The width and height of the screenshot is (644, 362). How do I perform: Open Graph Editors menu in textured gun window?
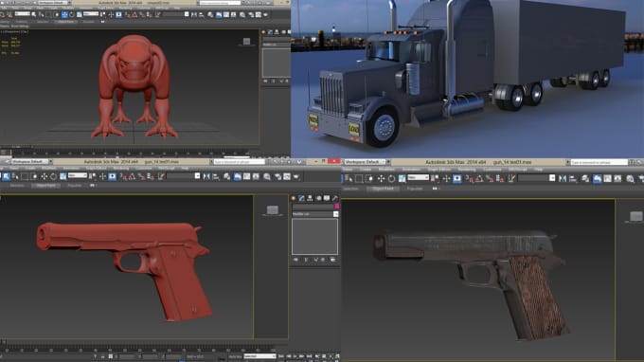(439, 170)
